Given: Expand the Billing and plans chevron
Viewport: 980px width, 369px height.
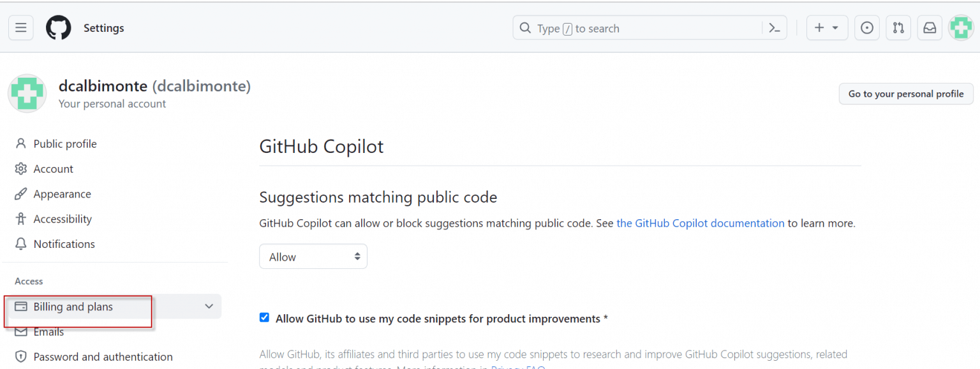Looking at the screenshot, I should coord(209,307).
